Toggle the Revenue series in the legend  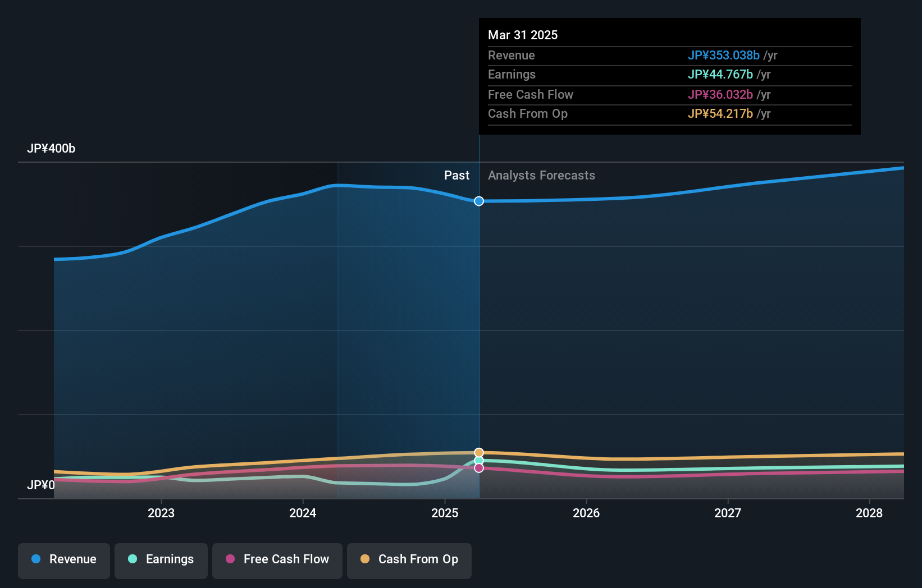64,561
